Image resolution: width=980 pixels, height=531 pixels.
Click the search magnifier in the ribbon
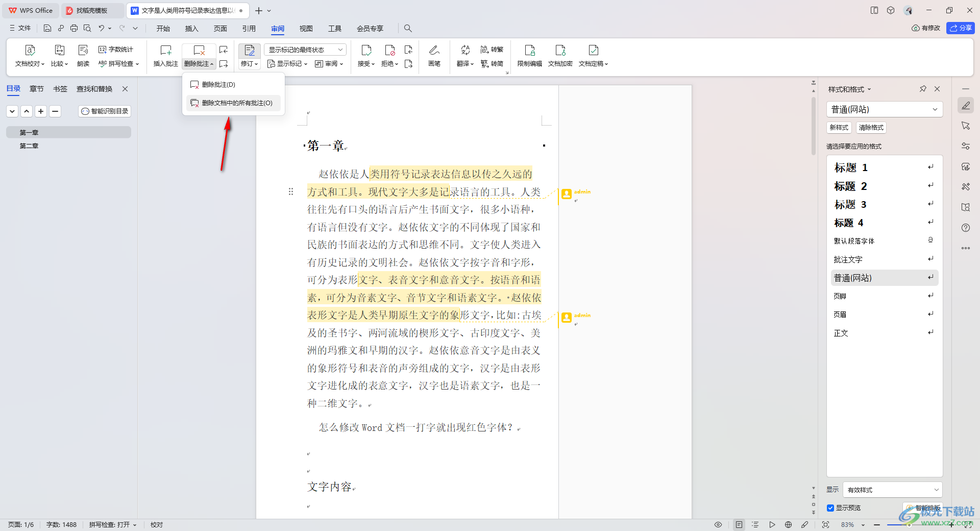[408, 29]
